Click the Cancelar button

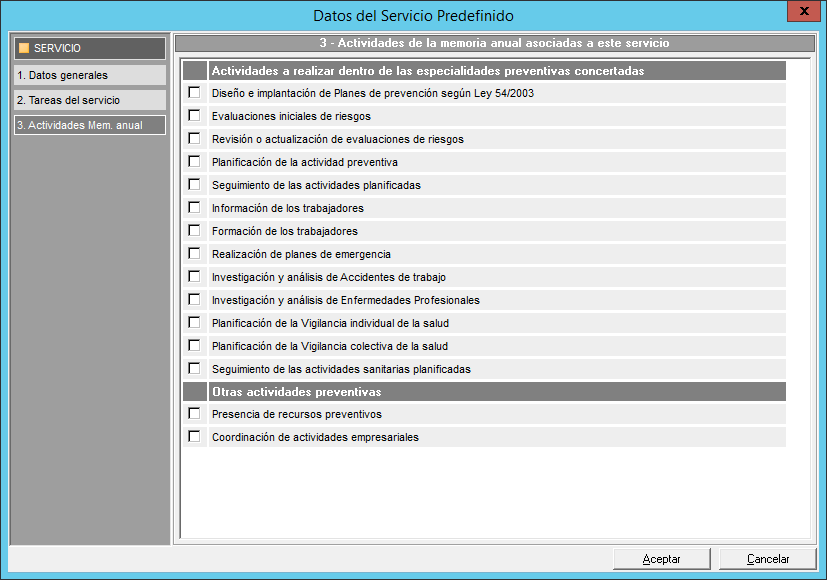click(x=768, y=559)
